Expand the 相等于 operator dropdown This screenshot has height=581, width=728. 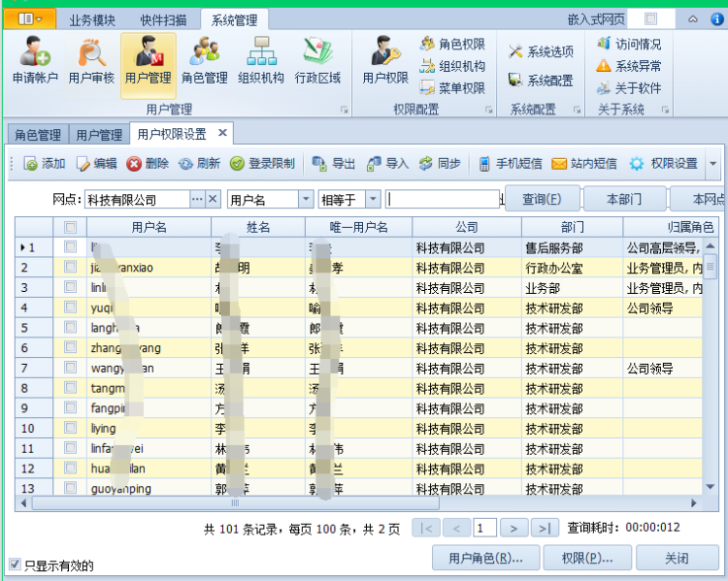373,200
